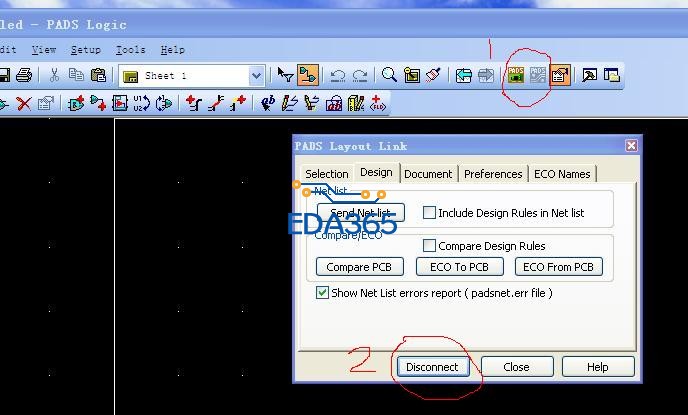Viewport: 688px width, 415px height.
Task: Click the Sheet view icon
Action: [412, 75]
